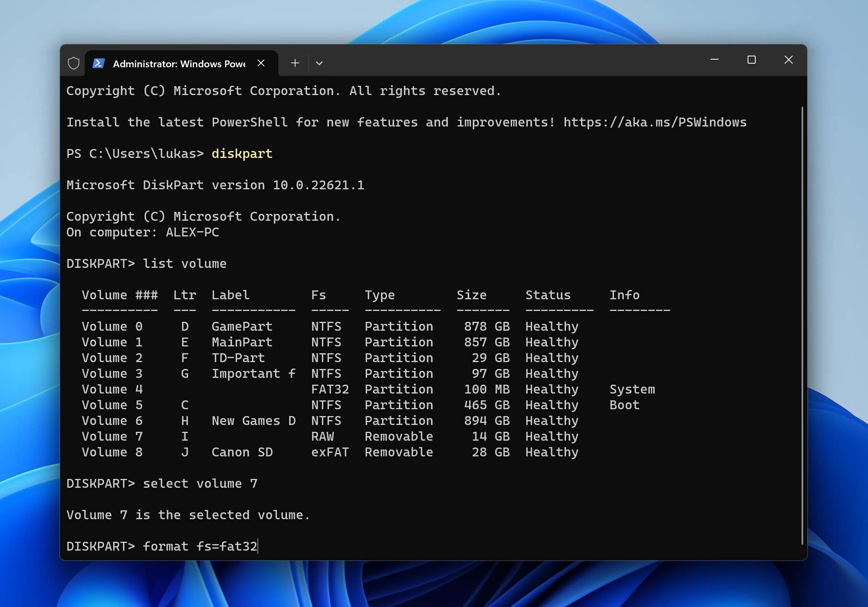Click the 'Status' column header

coord(548,295)
